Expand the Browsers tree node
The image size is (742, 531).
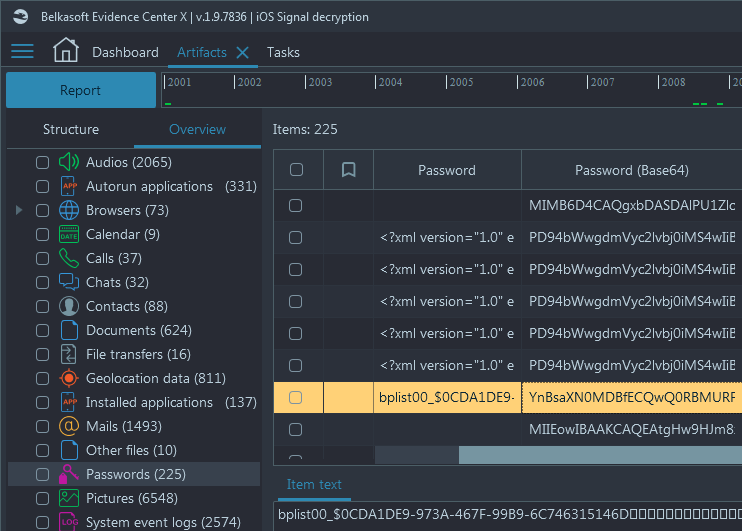(x=19, y=210)
